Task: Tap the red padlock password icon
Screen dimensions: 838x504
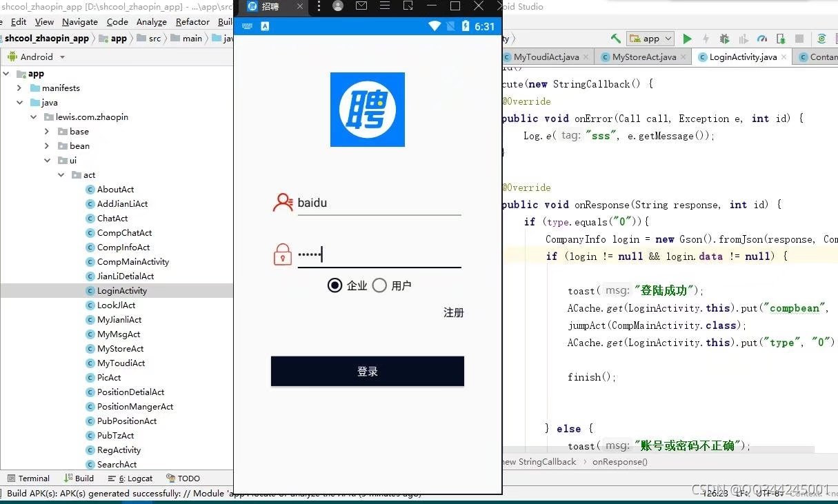Action: coord(283,254)
